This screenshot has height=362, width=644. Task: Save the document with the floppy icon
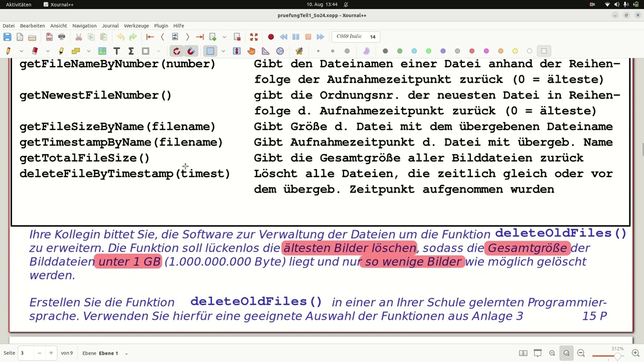click(7, 37)
